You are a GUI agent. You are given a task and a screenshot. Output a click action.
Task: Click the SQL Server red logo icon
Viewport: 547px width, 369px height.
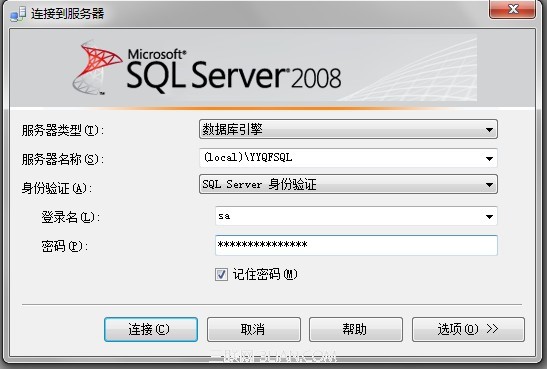click(x=97, y=68)
